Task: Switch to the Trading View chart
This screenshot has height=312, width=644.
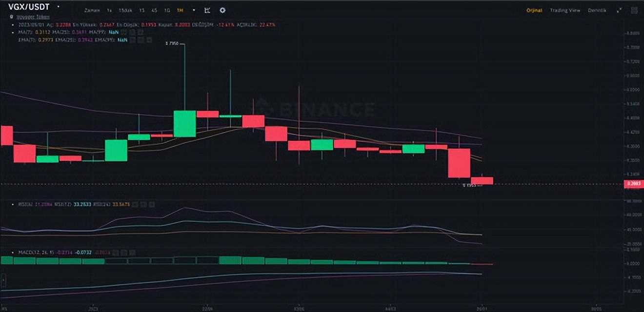Action: click(565, 10)
